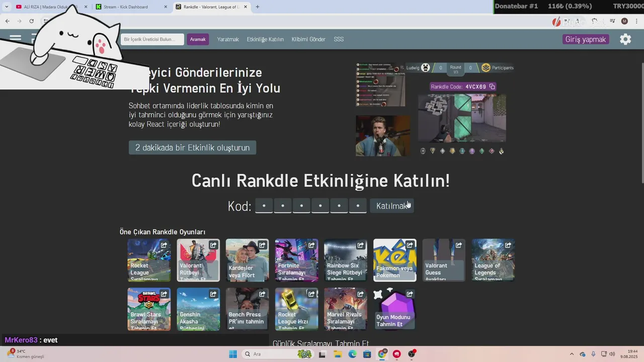644x362 pixels.
Task: Go back in the browser
Action: [7, 21]
